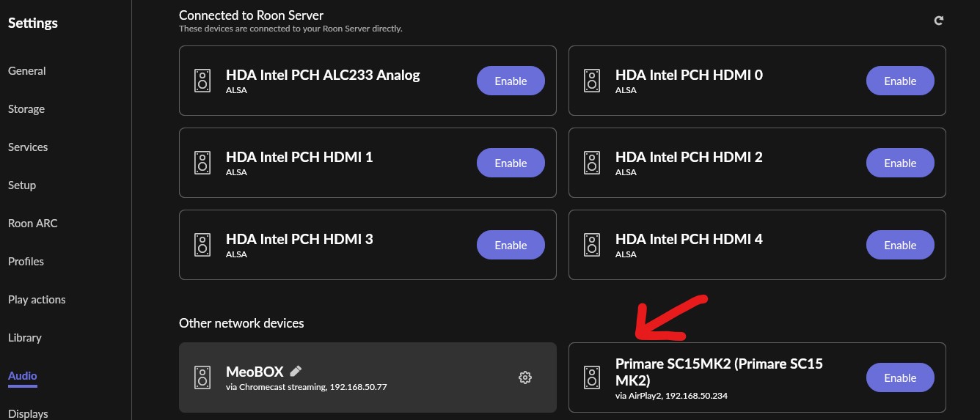Open Services in the settings sidebar

(28, 147)
